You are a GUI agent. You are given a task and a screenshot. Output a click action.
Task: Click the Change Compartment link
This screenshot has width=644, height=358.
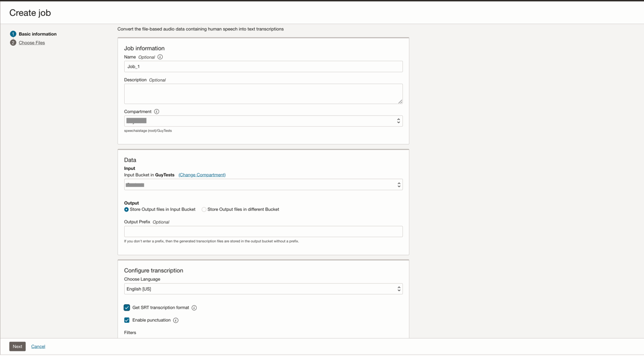click(x=202, y=175)
